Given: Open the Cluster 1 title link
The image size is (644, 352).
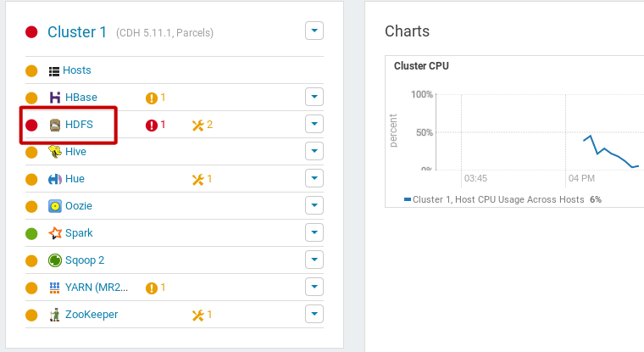Looking at the screenshot, I should (77, 32).
